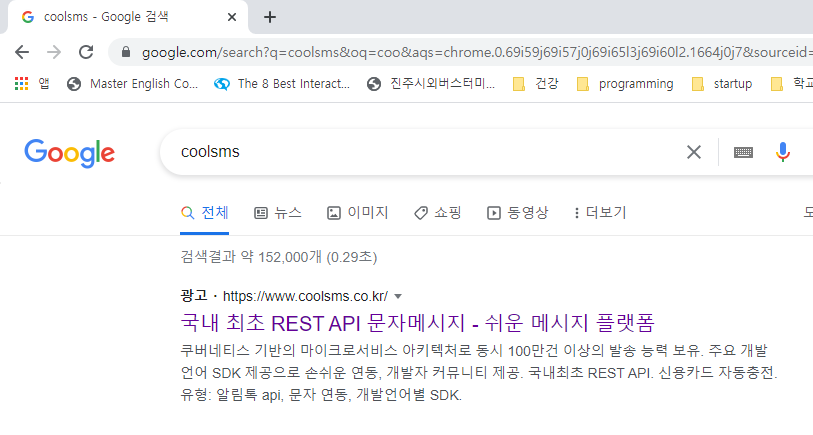Close the coolsms Google search tab
Viewport: 813px width, 435px height.
(232, 17)
